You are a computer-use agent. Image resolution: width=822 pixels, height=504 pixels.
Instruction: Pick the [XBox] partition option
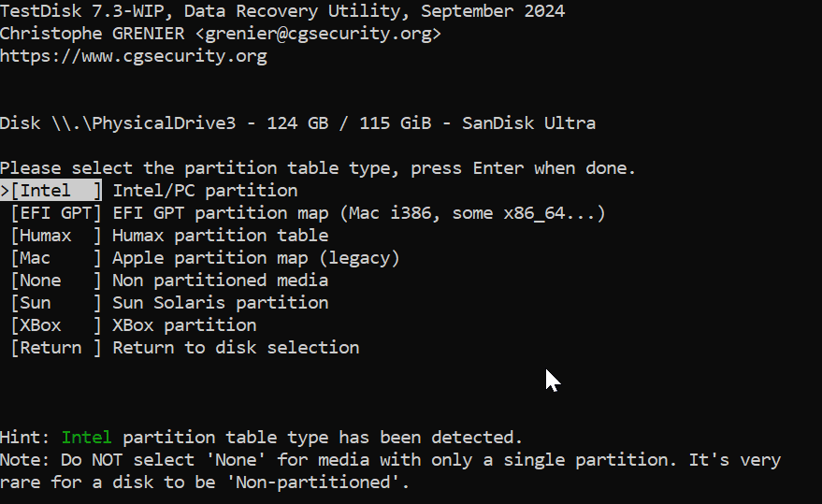[55, 325]
